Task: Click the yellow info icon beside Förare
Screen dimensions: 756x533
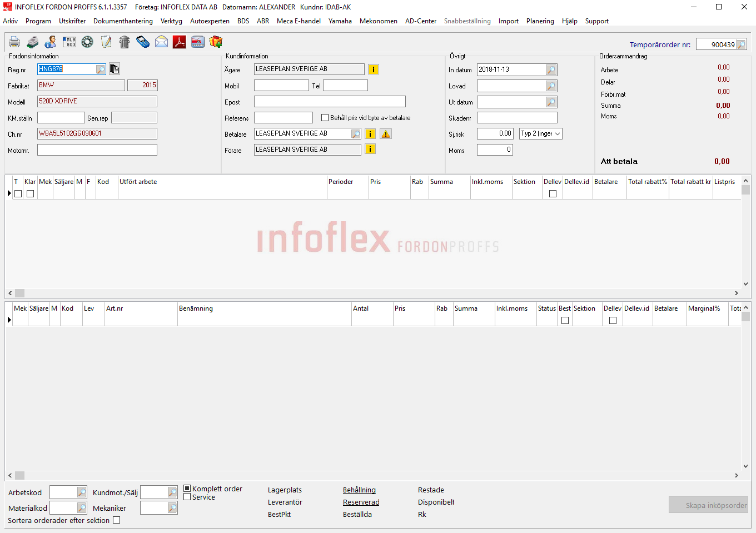Action: [x=370, y=149]
